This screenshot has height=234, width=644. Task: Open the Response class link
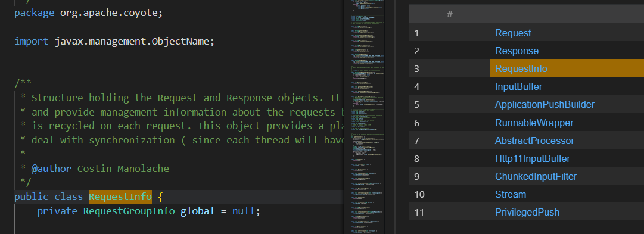coord(517,51)
